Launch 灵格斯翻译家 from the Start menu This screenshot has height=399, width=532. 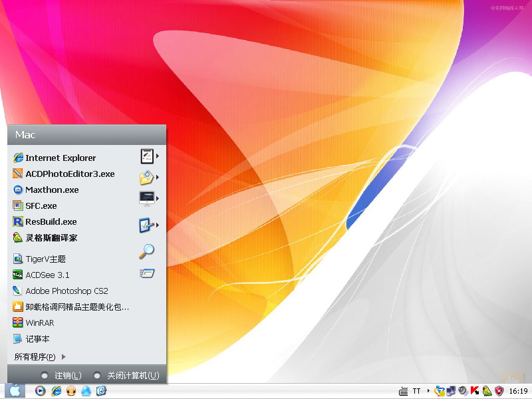point(45,237)
